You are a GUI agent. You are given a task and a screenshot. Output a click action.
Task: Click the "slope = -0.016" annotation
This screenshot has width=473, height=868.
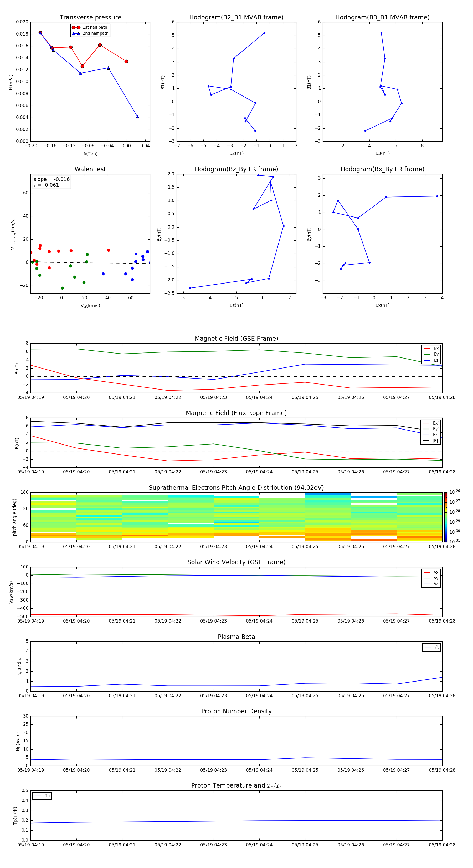52,179
